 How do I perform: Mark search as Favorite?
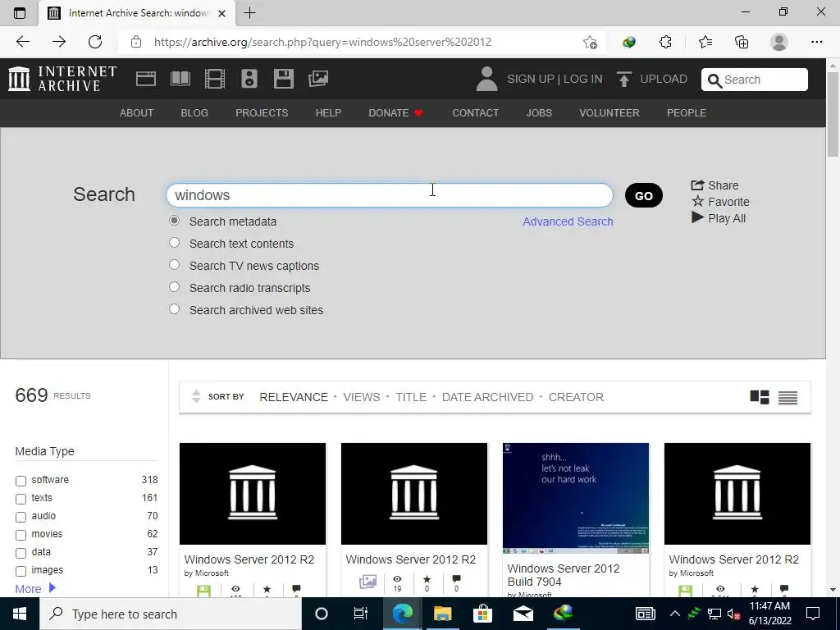click(x=720, y=202)
